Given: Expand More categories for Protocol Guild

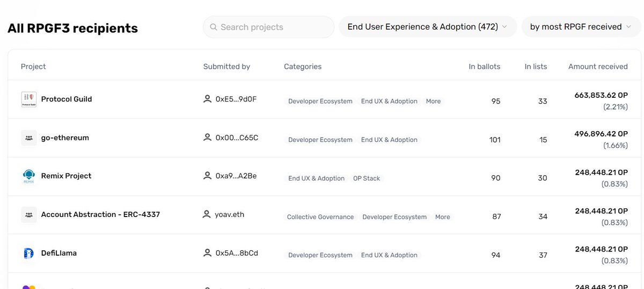Looking at the screenshot, I should pos(433,101).
